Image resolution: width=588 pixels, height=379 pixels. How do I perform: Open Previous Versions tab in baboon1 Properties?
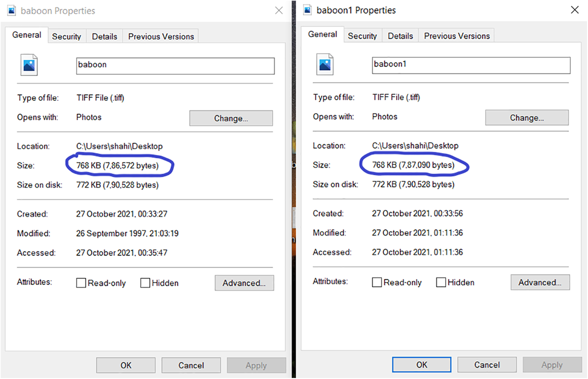click(x=457, y=36)
